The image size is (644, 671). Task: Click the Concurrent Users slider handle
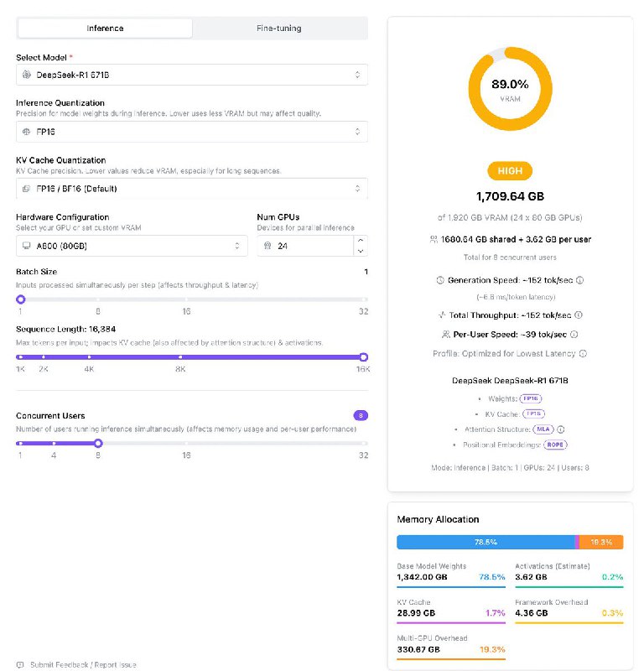[98, 443]
